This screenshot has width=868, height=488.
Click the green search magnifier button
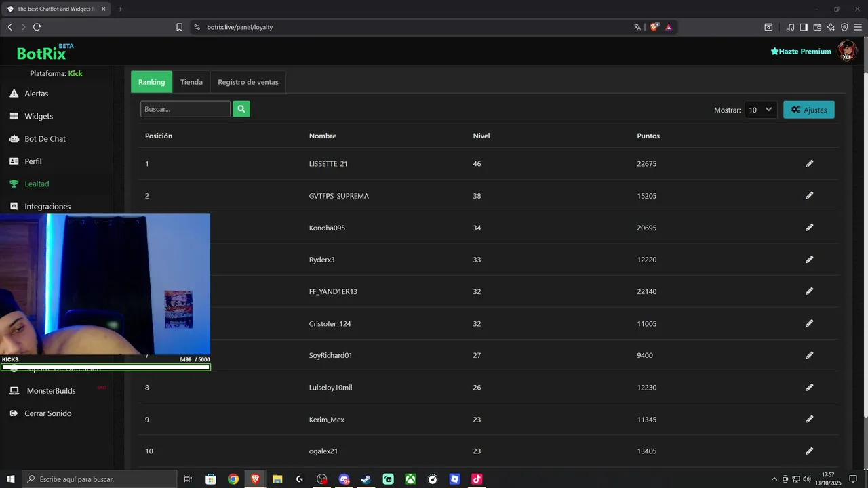tap(241, 109)
